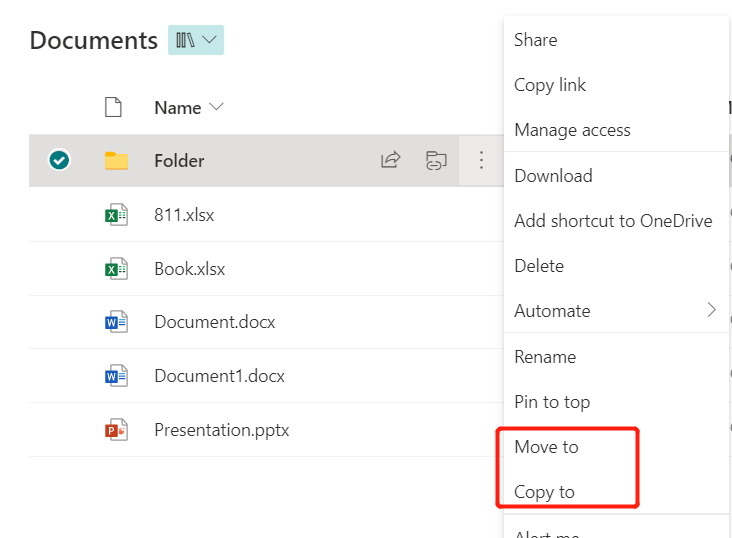The image size is (732, 538).
Task: Click the Excel icon beside 811.xlsx
Action: 117,215
